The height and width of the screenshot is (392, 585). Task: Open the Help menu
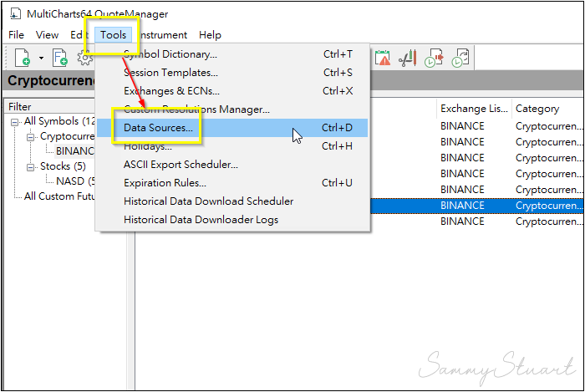[210, 35]
